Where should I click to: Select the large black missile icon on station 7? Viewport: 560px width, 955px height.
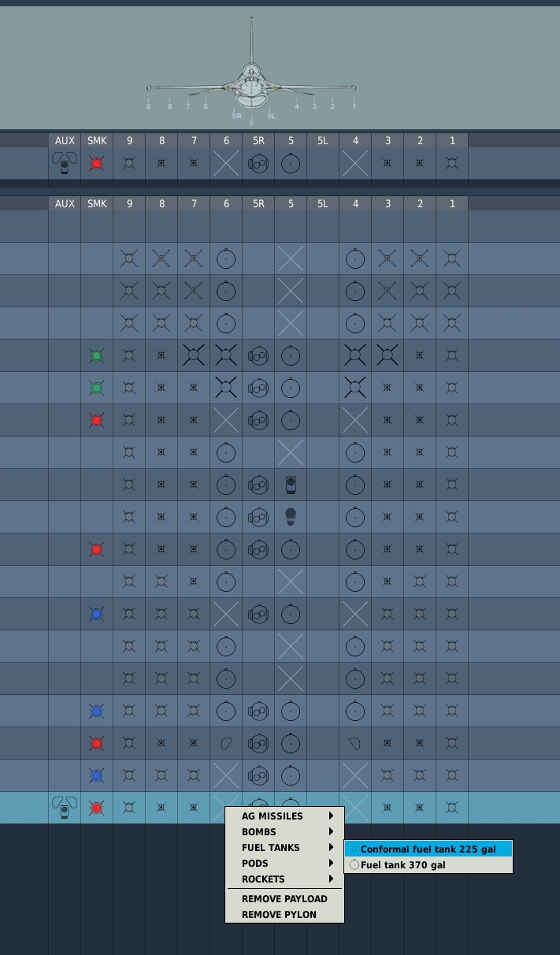194,355
